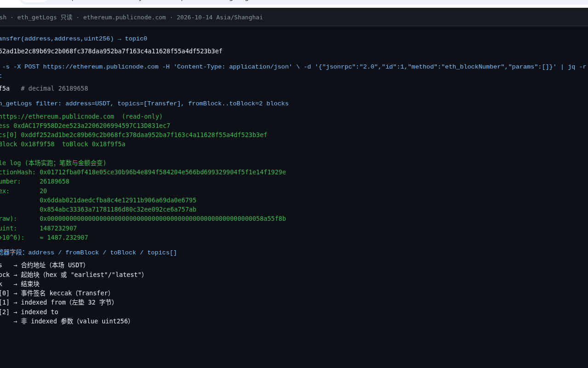Click the eth_getLogs filter heading line
The height and width of the screenshot is (368, 588).
(144, 103)
